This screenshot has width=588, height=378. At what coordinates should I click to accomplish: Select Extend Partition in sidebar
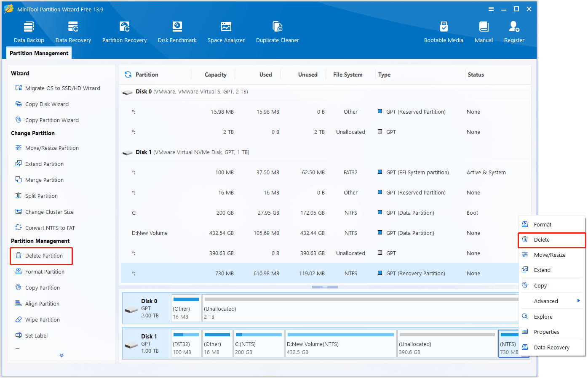(40, 164)
